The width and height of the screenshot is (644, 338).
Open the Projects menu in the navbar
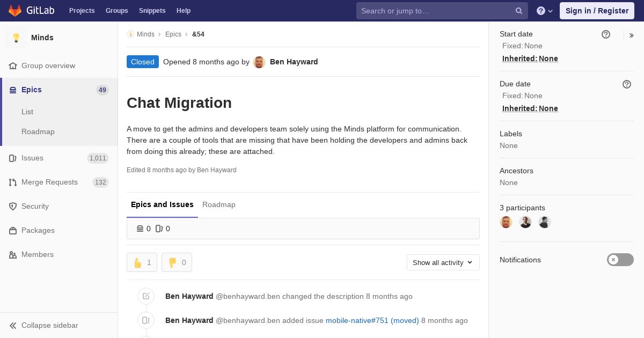click(x=82, y=11)
